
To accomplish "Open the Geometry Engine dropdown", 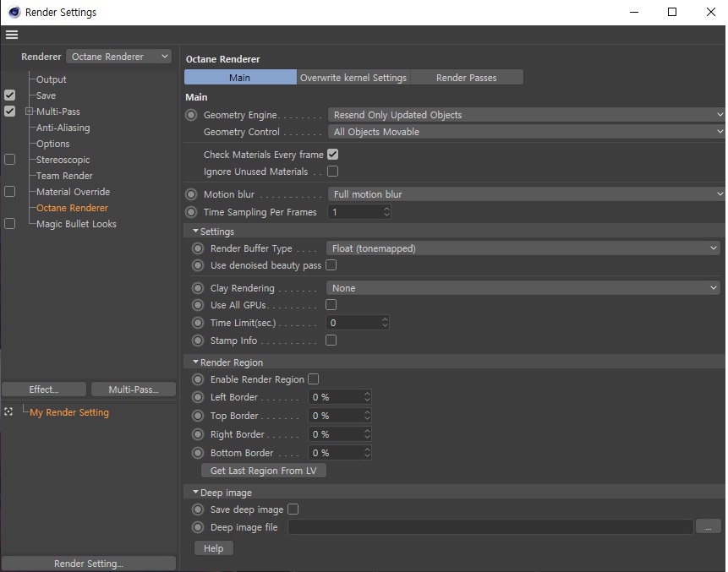I will point(527,115).
